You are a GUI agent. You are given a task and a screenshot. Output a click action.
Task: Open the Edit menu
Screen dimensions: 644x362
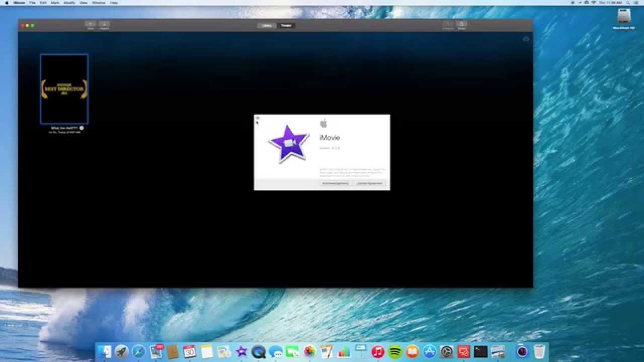point(43,3)
